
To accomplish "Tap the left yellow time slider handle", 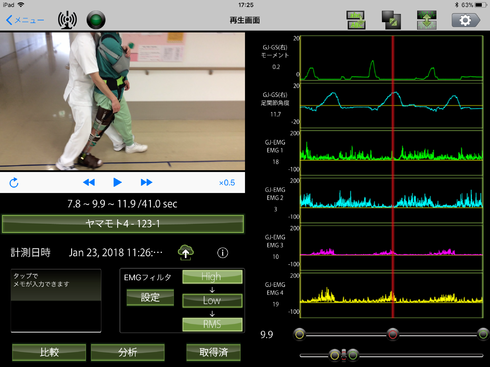I will point(300,334).
